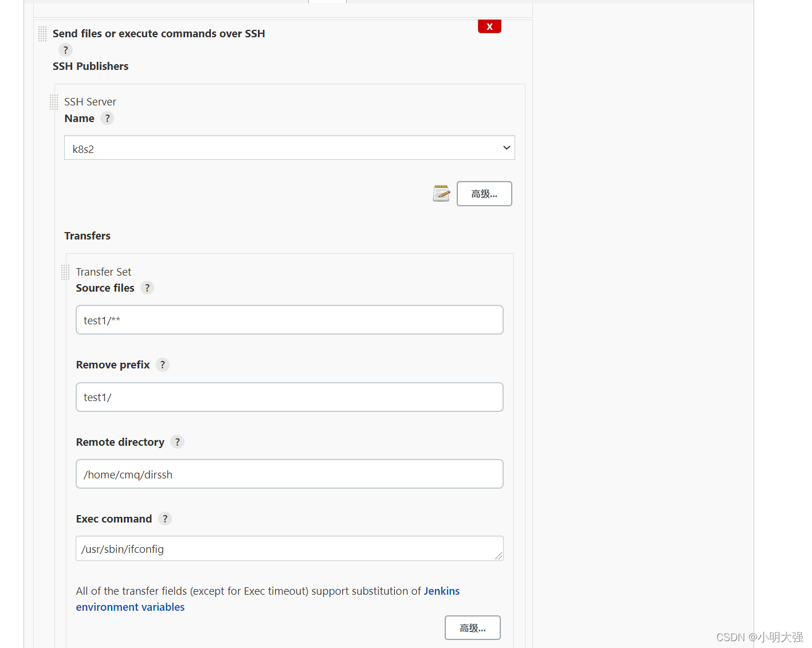Click into the Remove prefix text field

289,397
